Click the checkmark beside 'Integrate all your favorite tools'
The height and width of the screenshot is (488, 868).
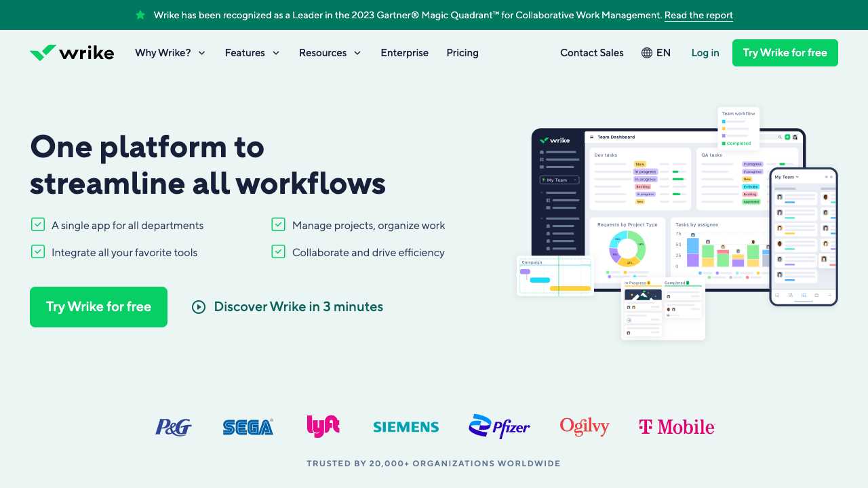point(38,252)
